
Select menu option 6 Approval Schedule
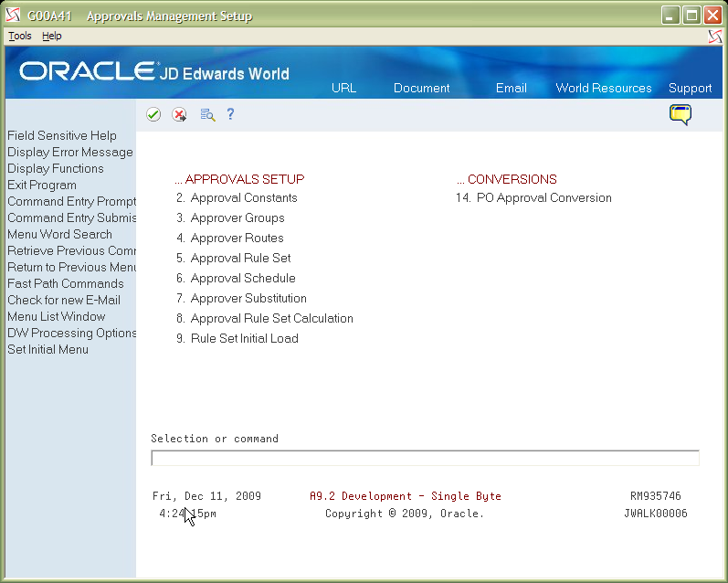[x=236, y=278]
